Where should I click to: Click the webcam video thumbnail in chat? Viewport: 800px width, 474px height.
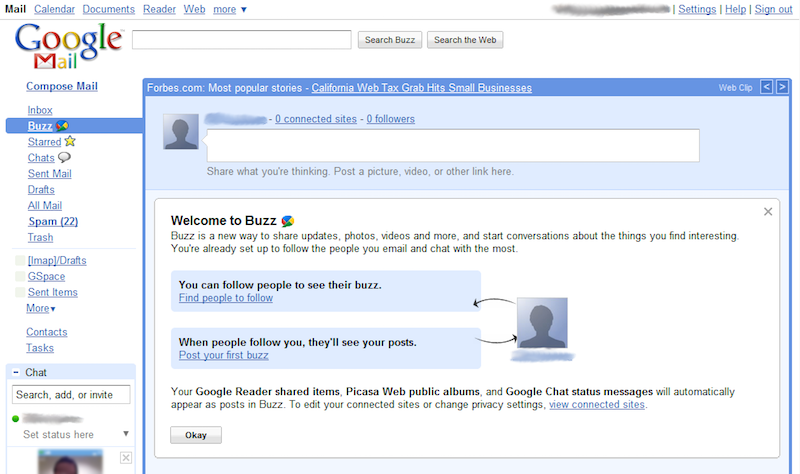70,462
